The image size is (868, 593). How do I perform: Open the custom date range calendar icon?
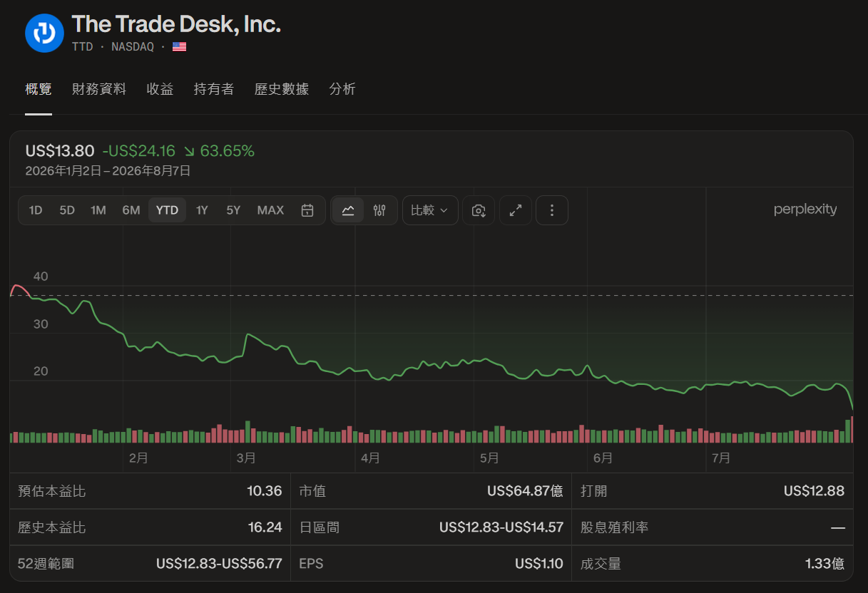307,210
